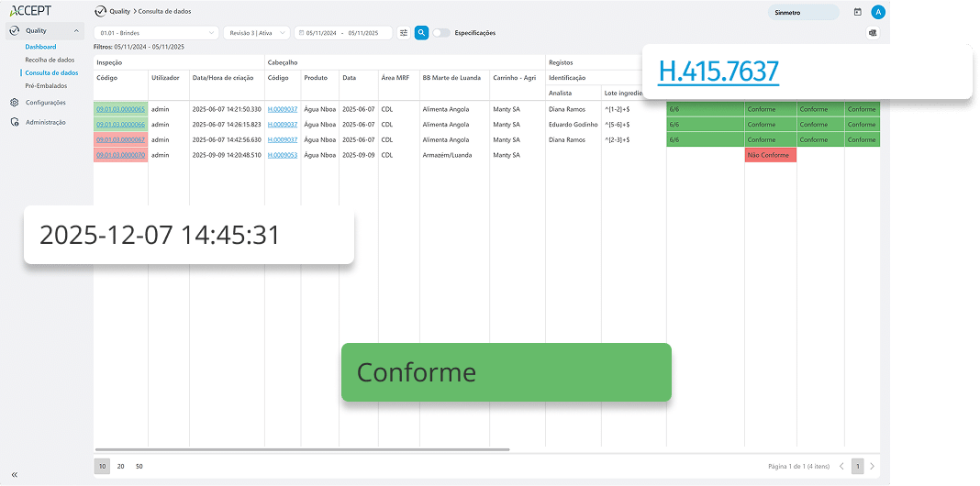The image size is (980, 486).
Task: Open the calendar icon in top bar
Action: (857, 12)
